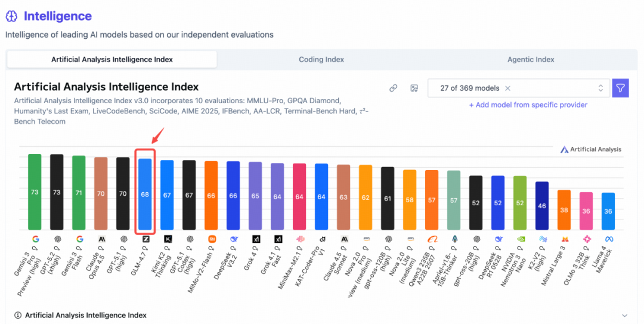Click Add model from specific provider link
644x324 pixels.
[x=528, y=105]
